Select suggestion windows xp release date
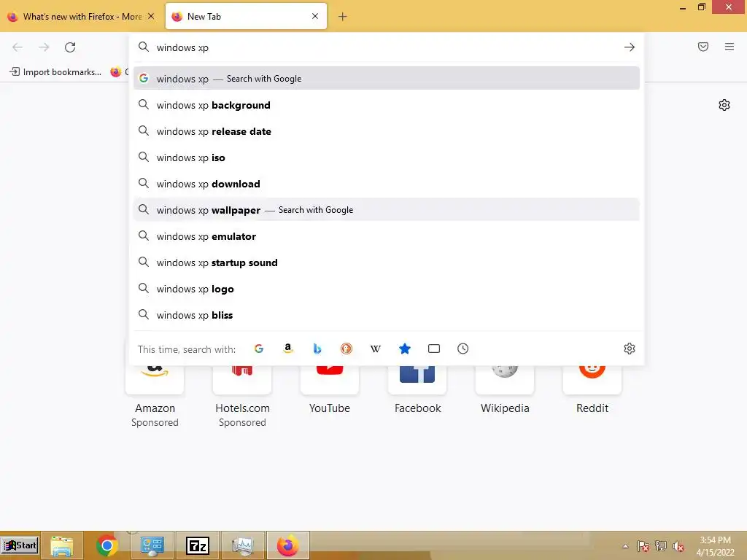The height and width of the screenshot is (560, 747). coord(387,131)
